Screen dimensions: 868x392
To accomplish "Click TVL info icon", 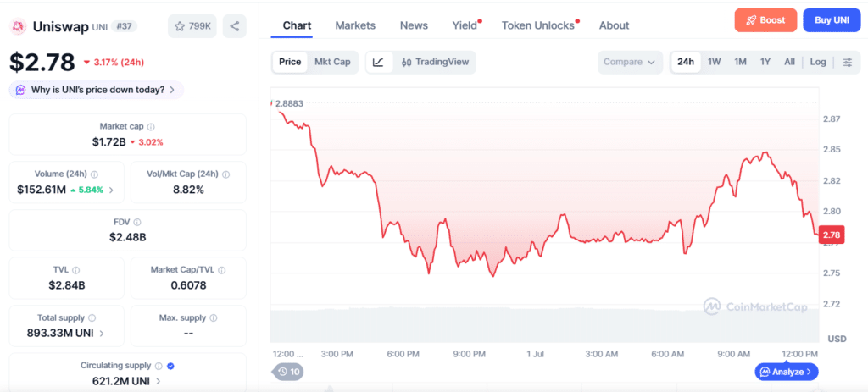I will 75,270.
